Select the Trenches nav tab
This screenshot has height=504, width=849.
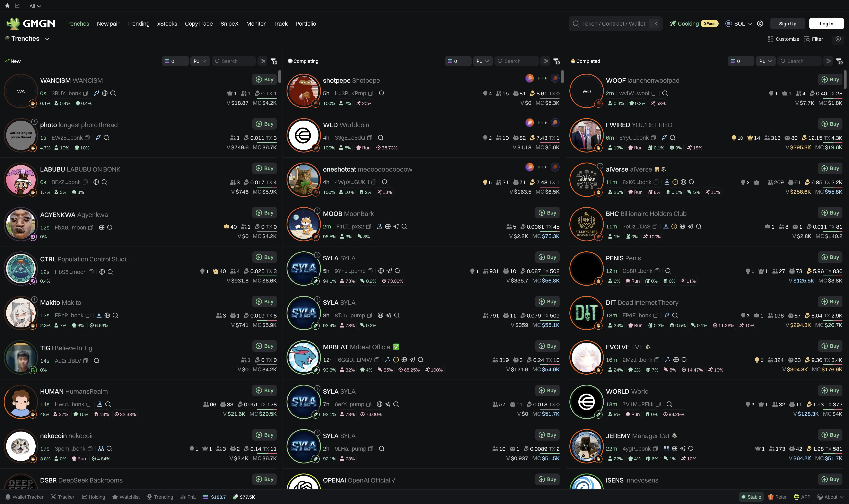point(77,24)
